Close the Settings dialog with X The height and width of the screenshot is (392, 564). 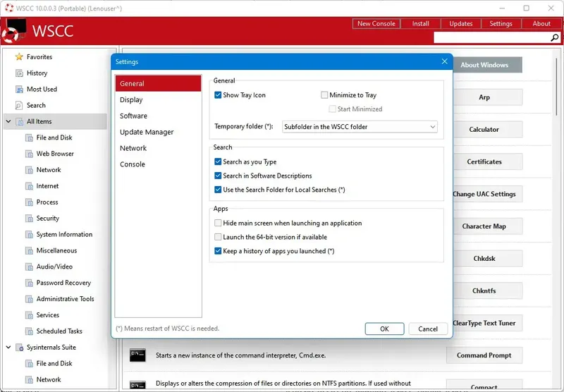(x=445, y=61)
